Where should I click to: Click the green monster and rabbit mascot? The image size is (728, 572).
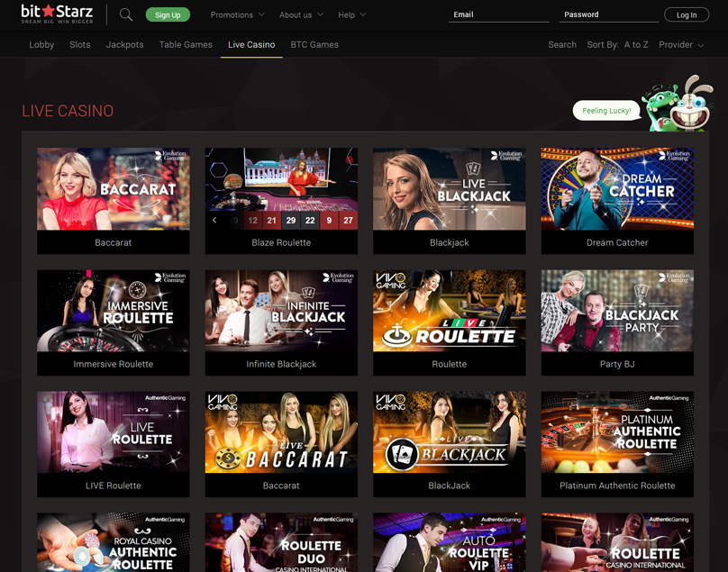click(x=677, y=104)
